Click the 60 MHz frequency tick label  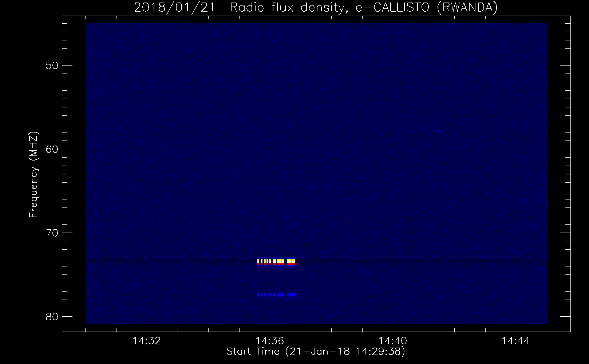pyautogui.click(x=52, y=149)
